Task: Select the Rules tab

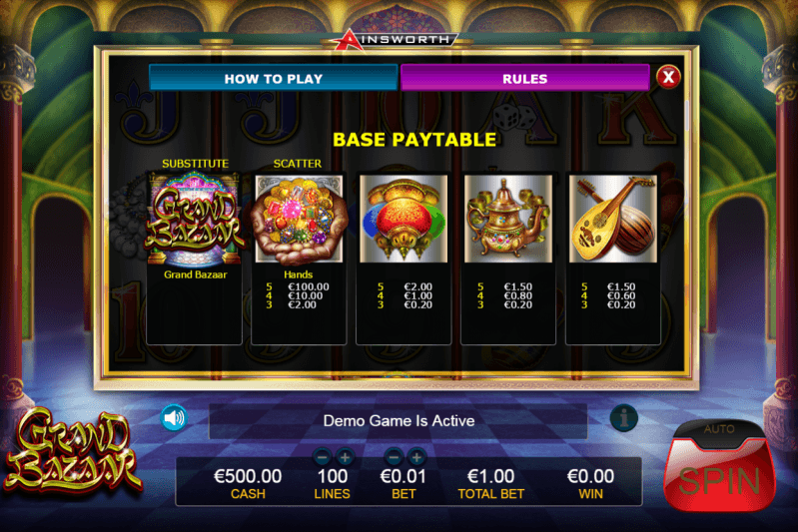Action: 525,78
